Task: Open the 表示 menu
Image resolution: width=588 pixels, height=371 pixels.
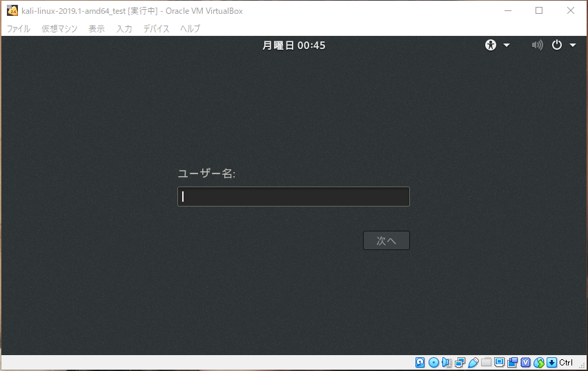Action: click(x=97, y=28)
